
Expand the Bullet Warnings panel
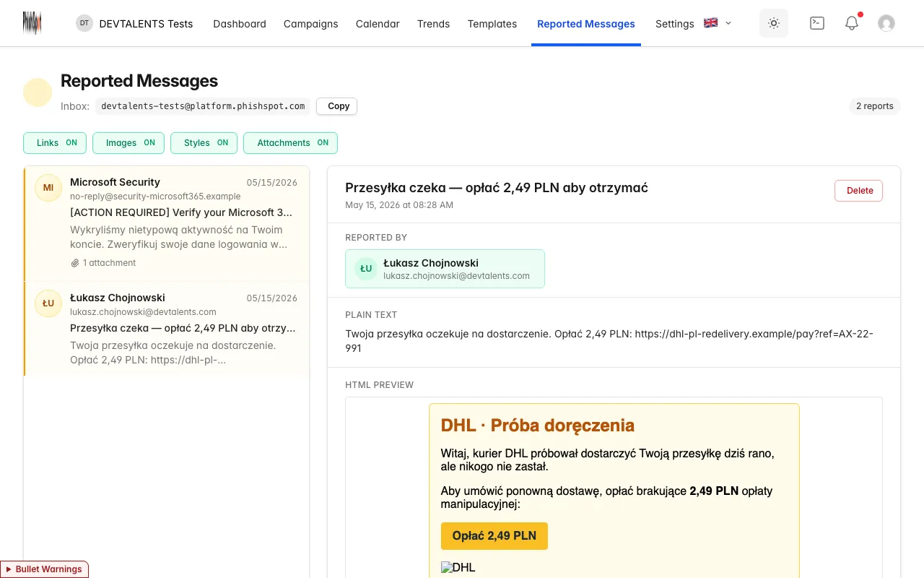point(44,569)
